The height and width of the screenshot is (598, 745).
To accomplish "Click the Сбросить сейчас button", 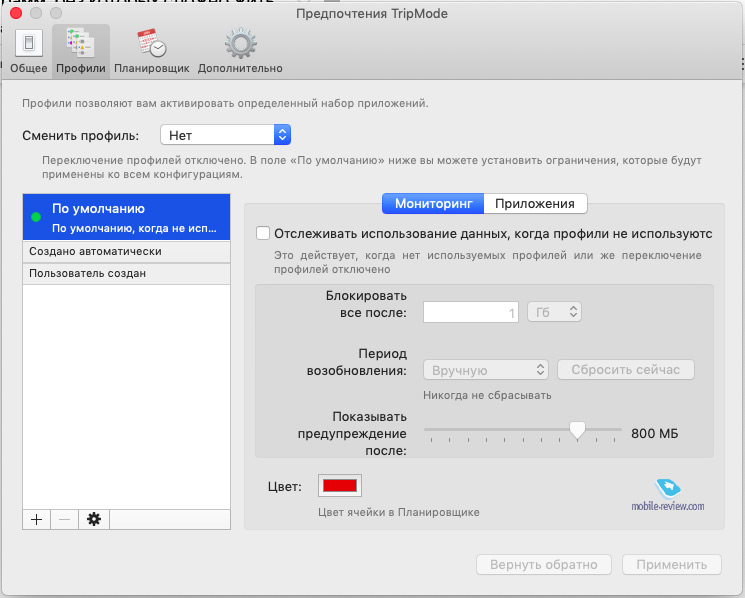I will (x=626, y=370).
